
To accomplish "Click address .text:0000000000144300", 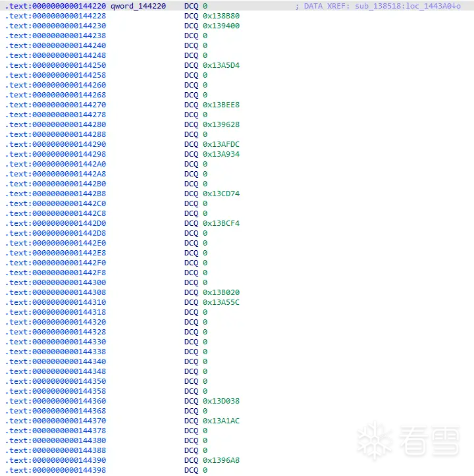I will (55, 282).
